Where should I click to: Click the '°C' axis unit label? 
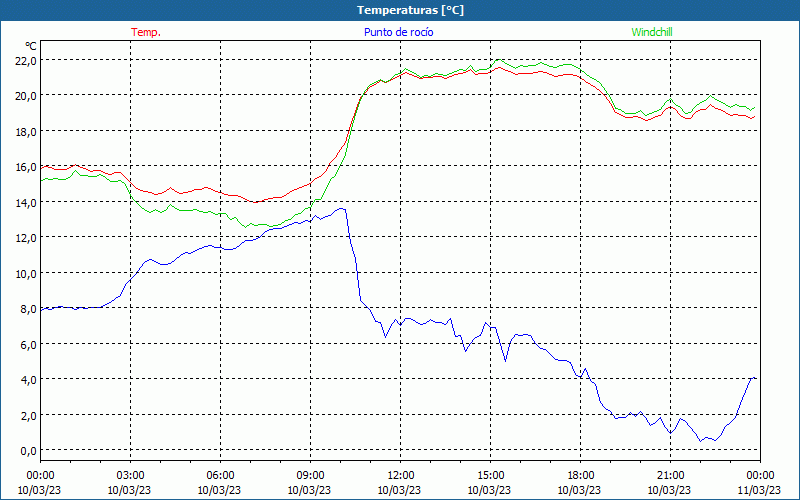pyautogui.click(x=31, y=46)
